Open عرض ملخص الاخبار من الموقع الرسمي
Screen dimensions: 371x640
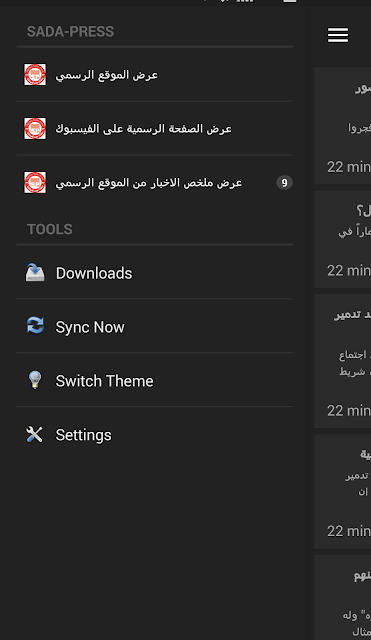coord(155,182)
